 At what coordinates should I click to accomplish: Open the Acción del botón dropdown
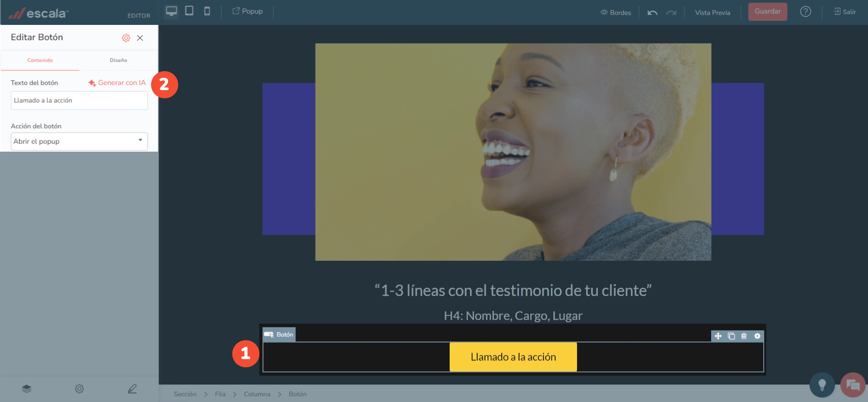click(x=79, y=141)
